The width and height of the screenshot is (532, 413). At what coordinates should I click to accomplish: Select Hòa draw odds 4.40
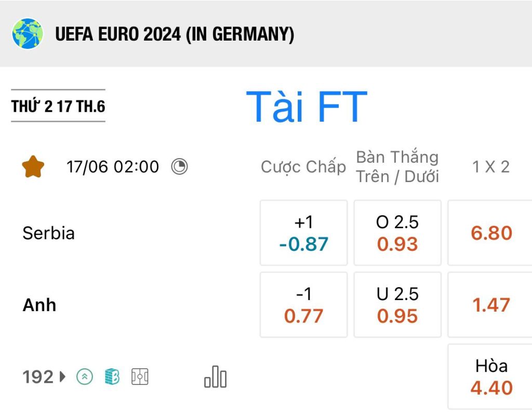pyautogui.click(x=490, y=377)
